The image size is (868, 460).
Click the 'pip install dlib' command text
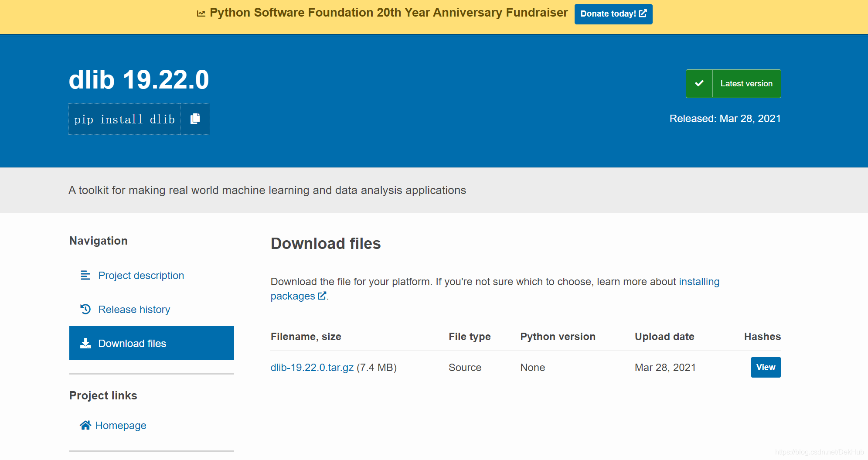[x=124, y=119]
